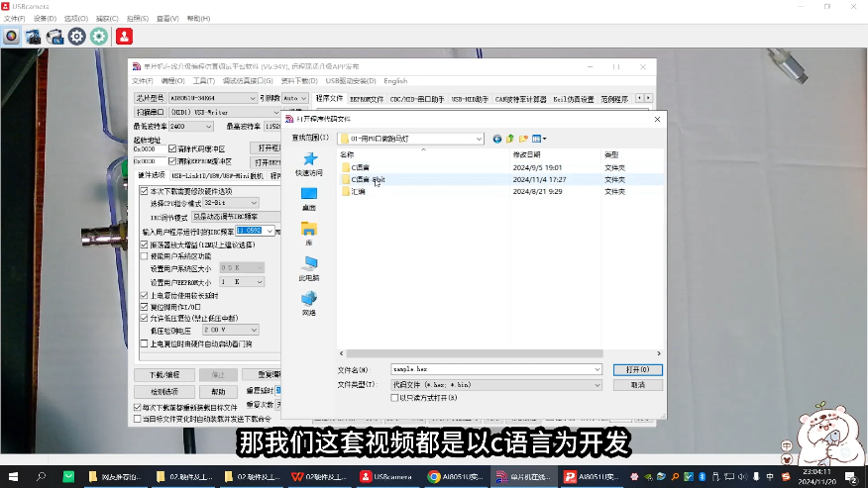
Task: Expand the CPU instruction mode 32-Bit dropdown
Action: pos(254,203)
